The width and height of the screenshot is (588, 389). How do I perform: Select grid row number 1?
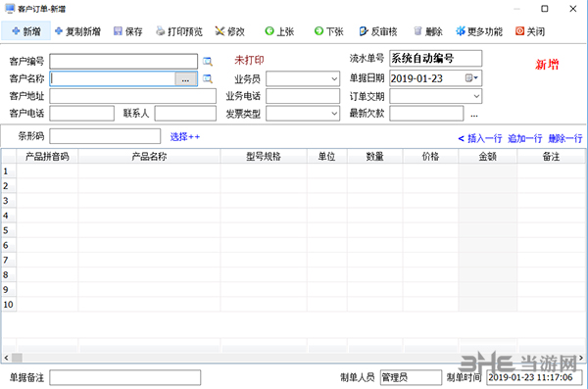click(9, 171)
